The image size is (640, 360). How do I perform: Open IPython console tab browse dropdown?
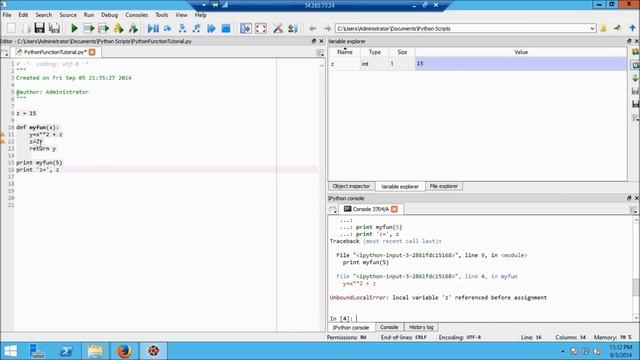click(x=333, y=210)
